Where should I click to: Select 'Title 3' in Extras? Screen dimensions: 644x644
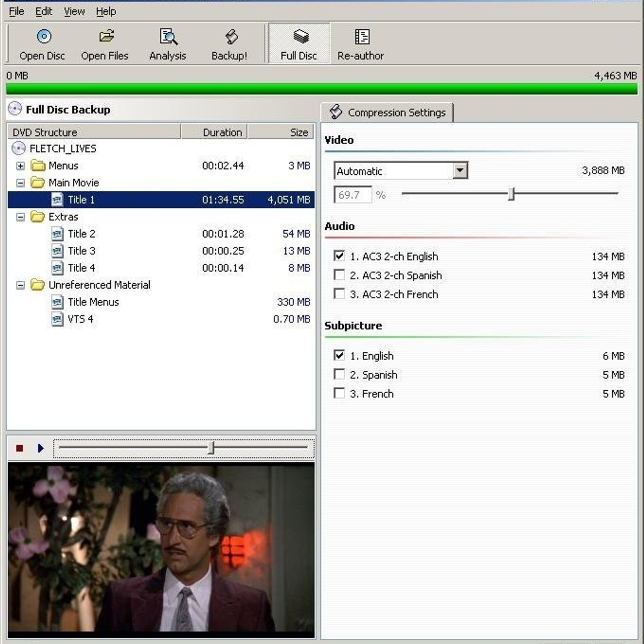click(81, 251)
